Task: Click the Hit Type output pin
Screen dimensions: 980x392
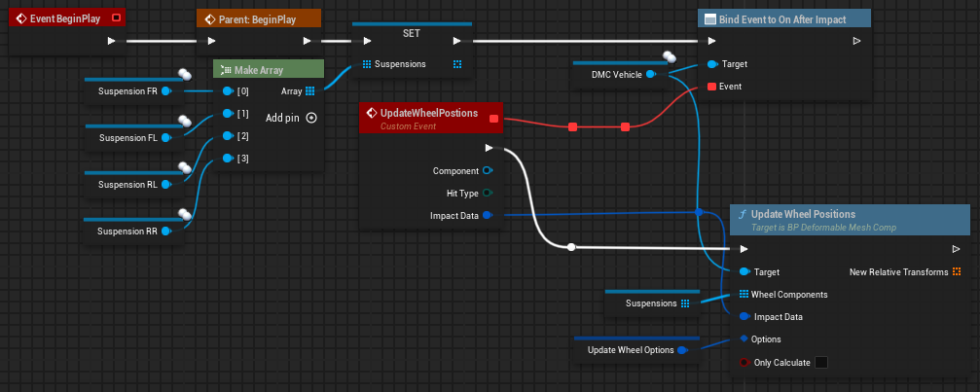Action: 487,193
